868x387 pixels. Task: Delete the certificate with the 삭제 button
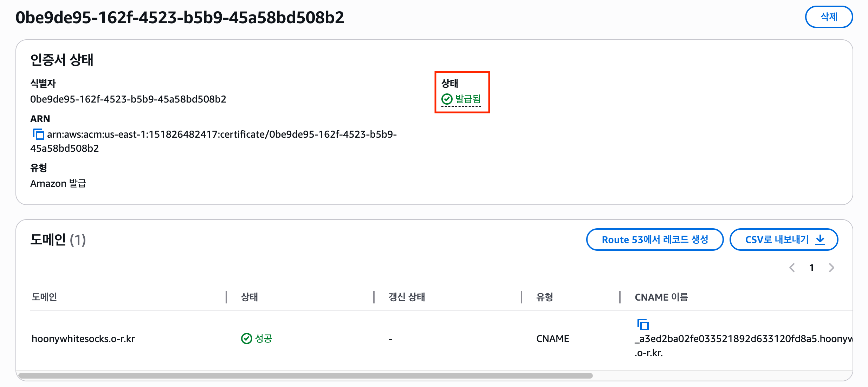(x=829, y=17)
